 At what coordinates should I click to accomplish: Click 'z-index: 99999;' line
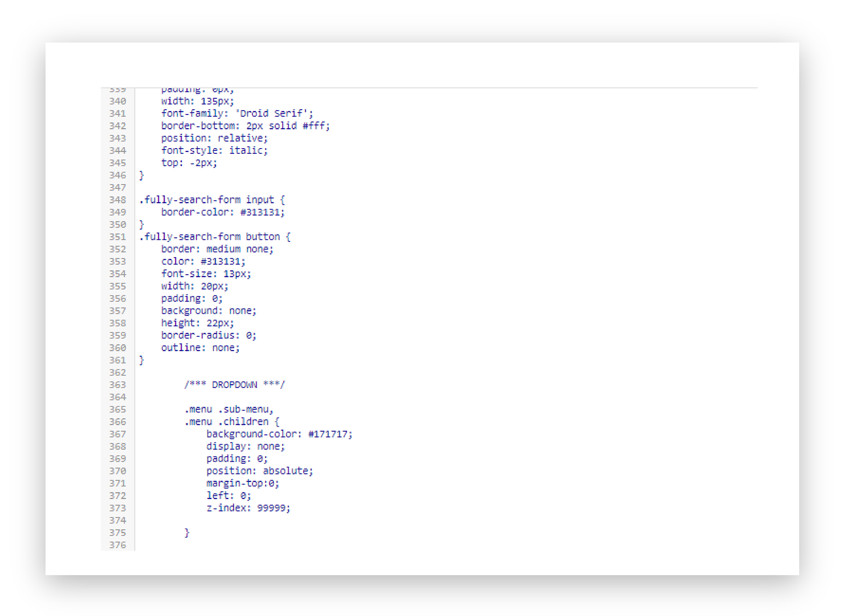[x=248, y=508]
